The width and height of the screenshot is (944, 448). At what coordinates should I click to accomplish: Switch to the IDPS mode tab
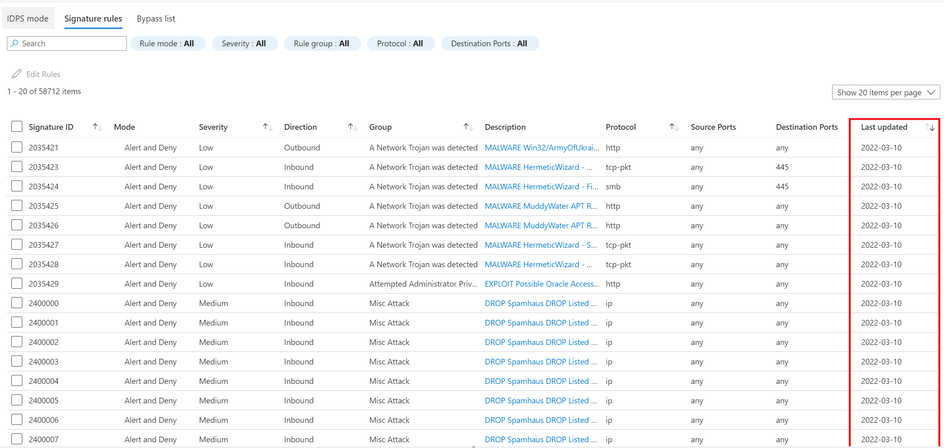coord(28,19)
